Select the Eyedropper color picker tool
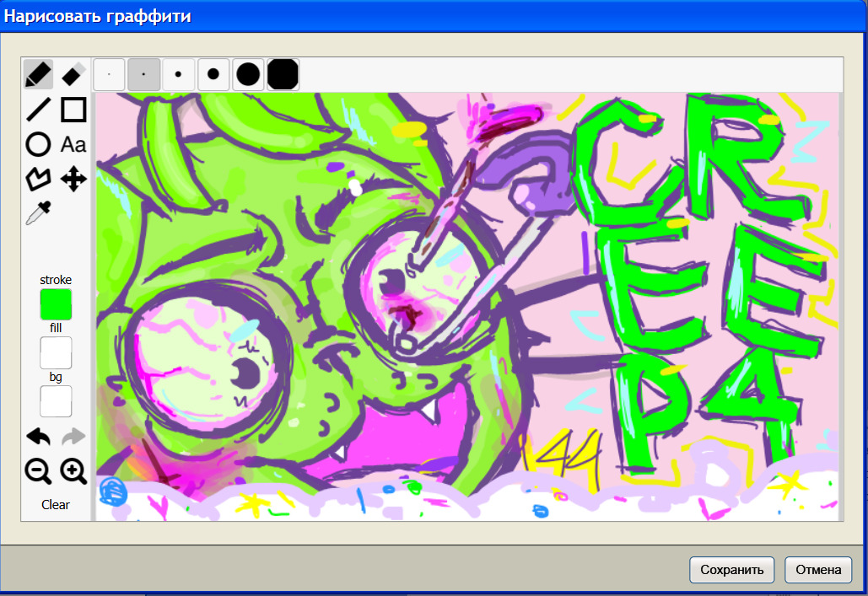Screen dimensions: 868x596 point(38,213)
